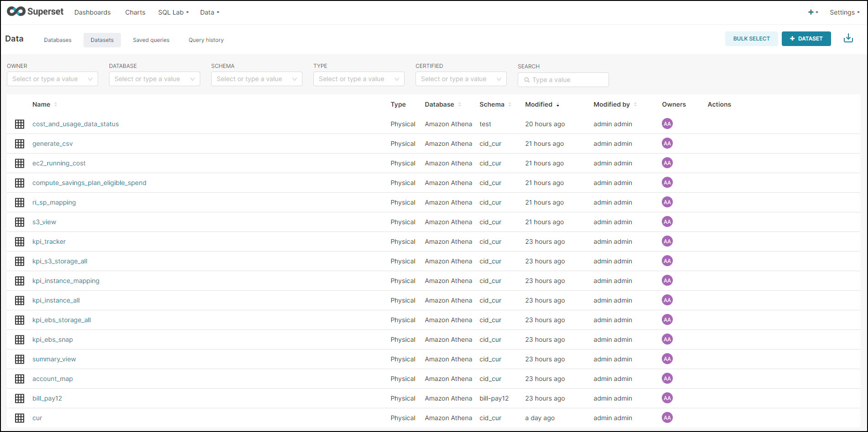The width and height of the screenshot is (868, 432).
Task: Click the table icon for kpi_ebs_snap
Action: pos(20,339)
